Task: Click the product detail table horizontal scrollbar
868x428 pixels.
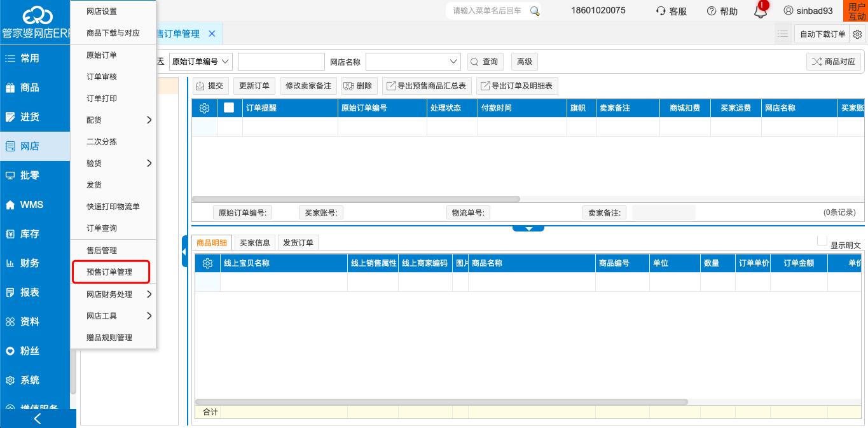Action: pos(442,402)
